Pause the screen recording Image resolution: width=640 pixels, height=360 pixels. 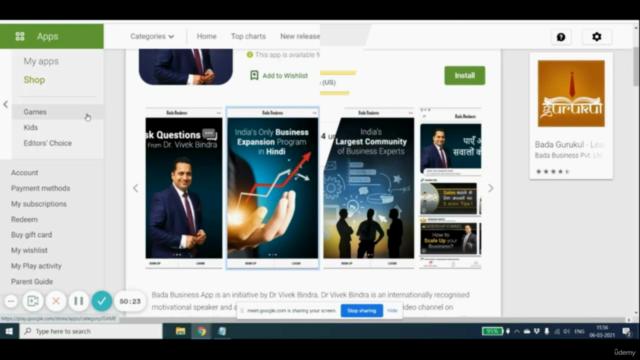click(x=79, y=301)
